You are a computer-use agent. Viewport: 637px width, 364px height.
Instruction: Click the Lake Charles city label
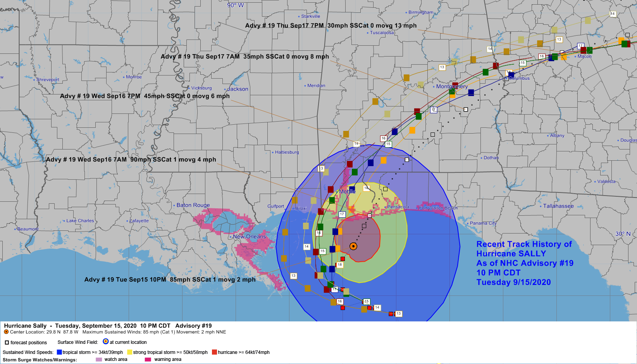tap(80, 221)
